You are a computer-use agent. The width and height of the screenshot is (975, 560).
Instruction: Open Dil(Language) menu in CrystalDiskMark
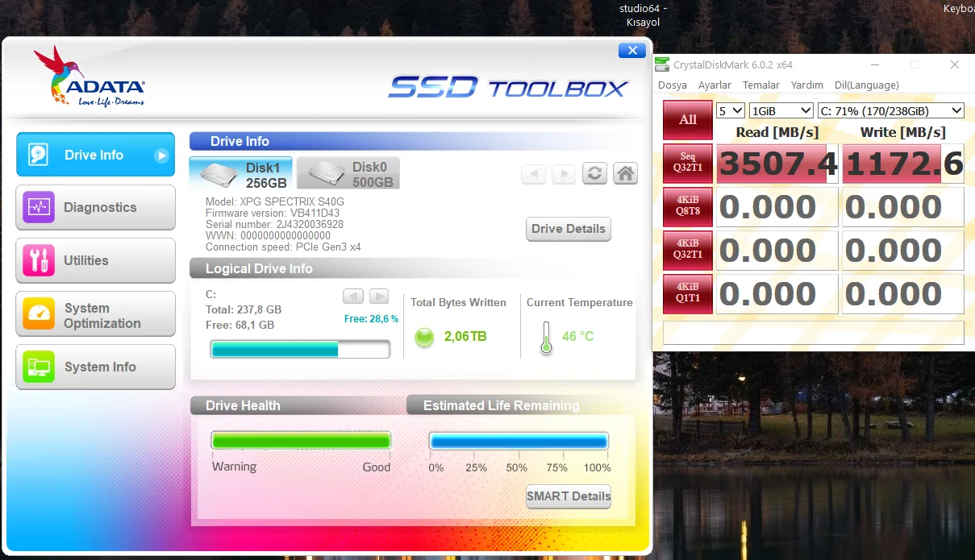tap(866, 85)
